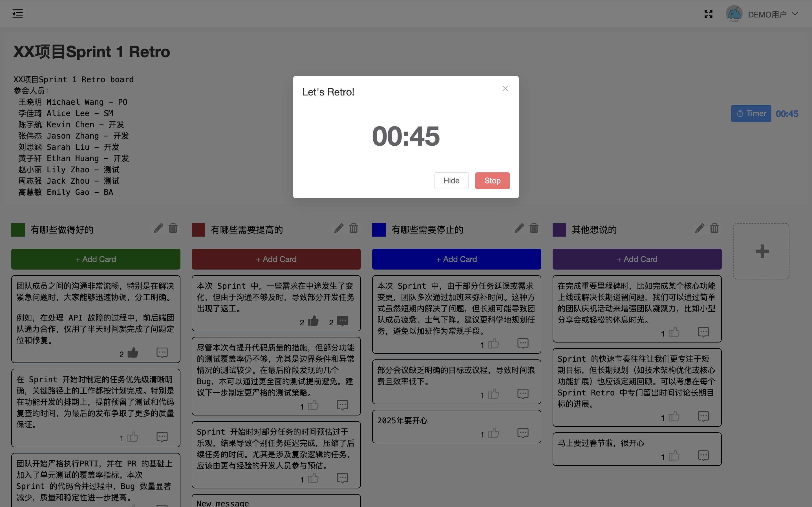Open filled comments on '本次 Sprint 中，一些需求' card
Viewport: 812px width, 507px height.
(x=342, y=321)
